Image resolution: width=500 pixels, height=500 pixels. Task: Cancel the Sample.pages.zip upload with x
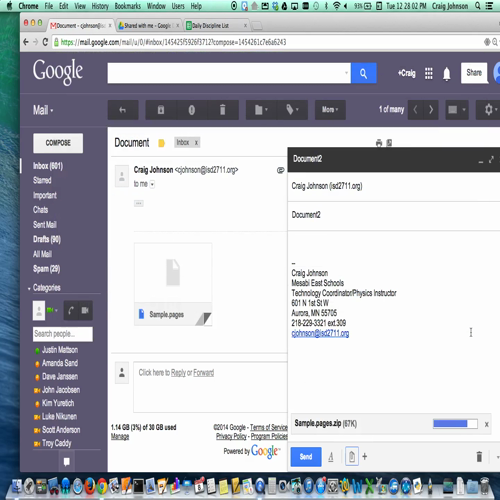pos(487,424)
